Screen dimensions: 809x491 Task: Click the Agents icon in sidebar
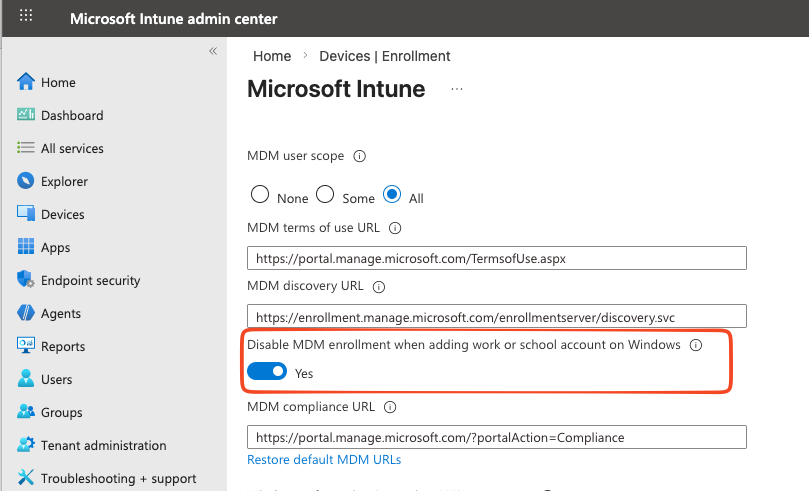[x=26, y=313]
